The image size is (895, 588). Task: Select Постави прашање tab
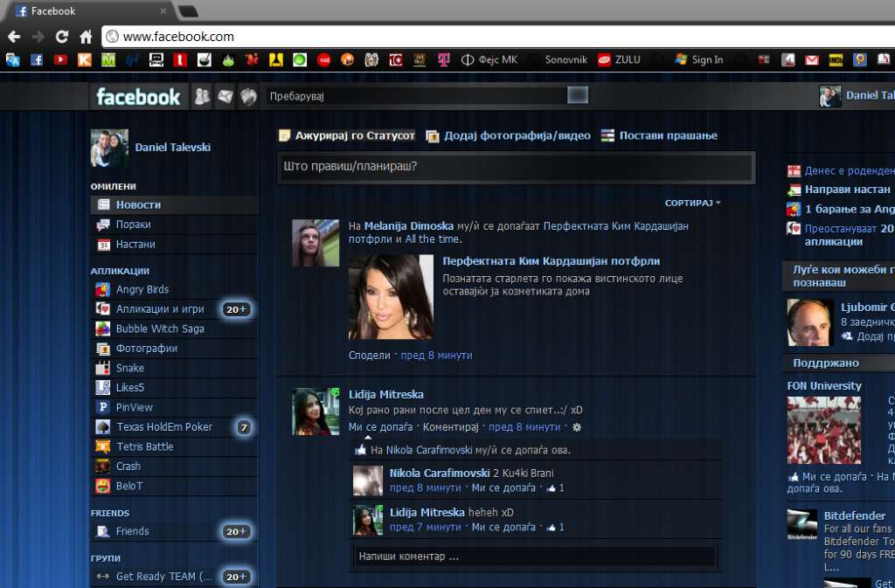659,135
